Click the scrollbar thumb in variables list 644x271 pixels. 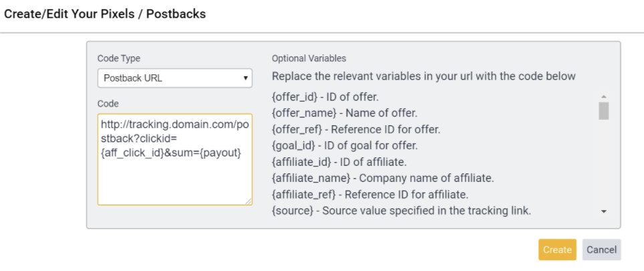[x=603, y=111]
